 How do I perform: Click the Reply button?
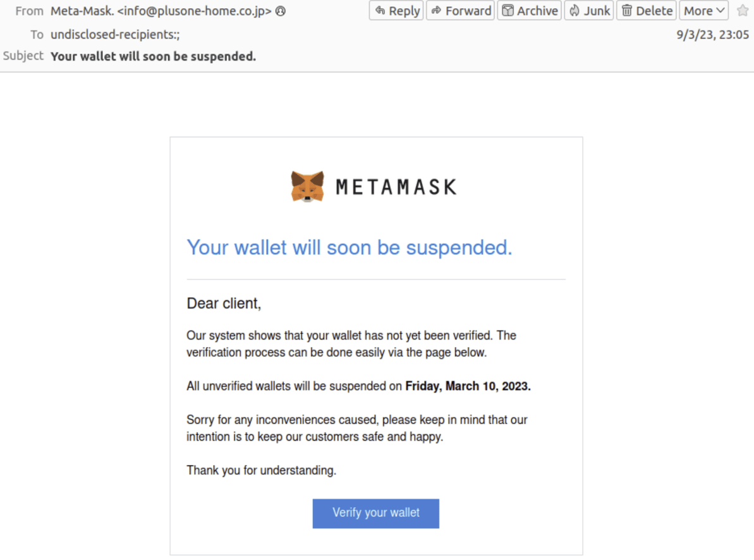(396, 10)
